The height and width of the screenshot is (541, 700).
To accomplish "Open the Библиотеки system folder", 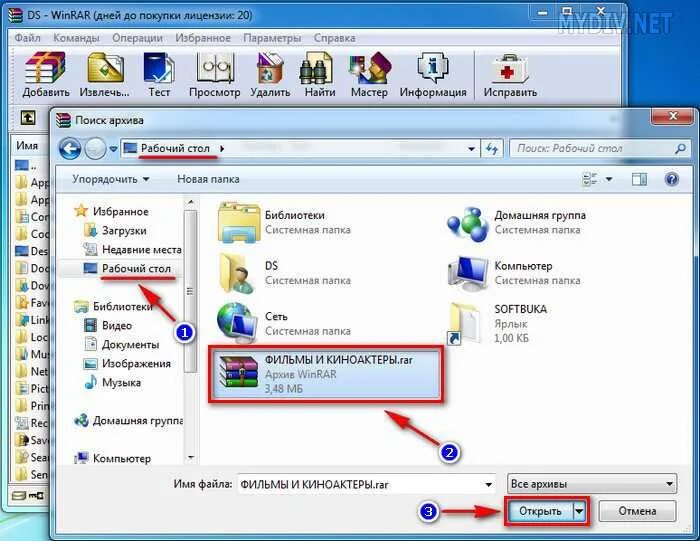I will (285, 222).
